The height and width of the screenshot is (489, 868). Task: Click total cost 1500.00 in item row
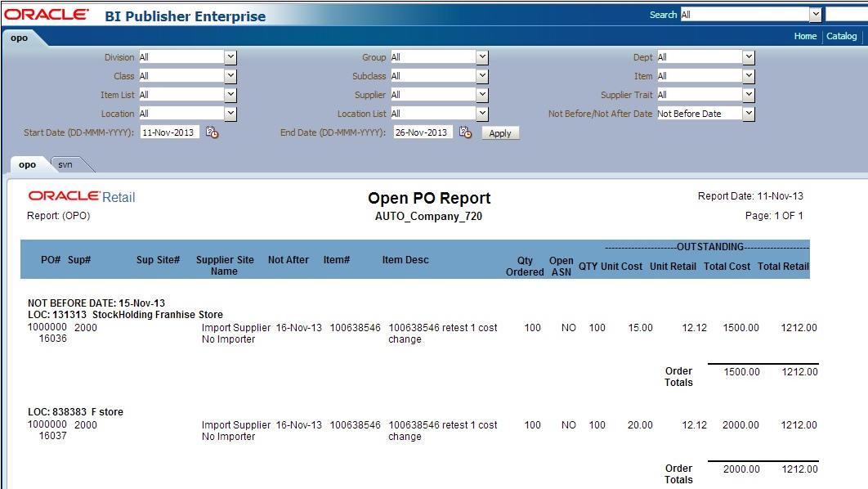coord(740,328)
